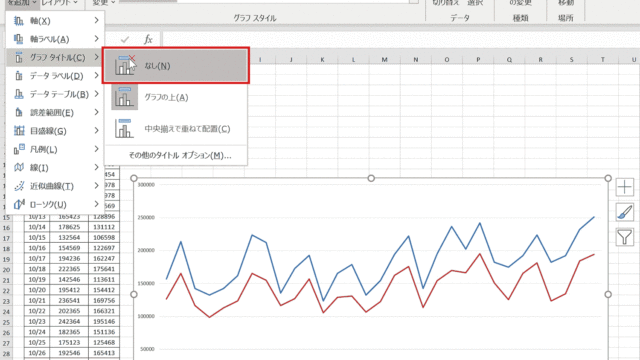Image resolution: width=640 pixels, height=360 pixels.
Task: Click the 100000 axis label in chart
Action: 146,316
